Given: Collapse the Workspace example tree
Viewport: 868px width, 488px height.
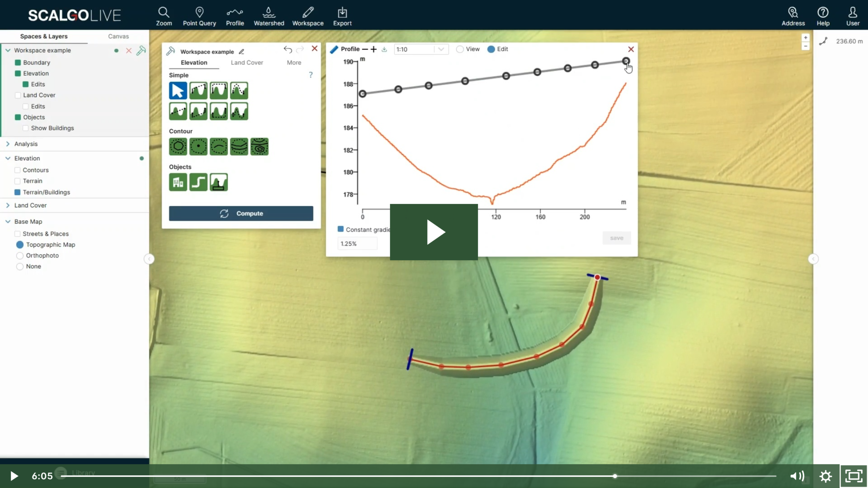Looking at the screenshot, I should [8, 50].
